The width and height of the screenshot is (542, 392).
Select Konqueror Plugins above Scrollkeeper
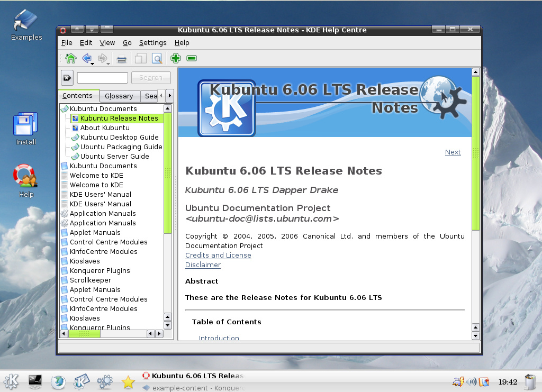point(100,271)
